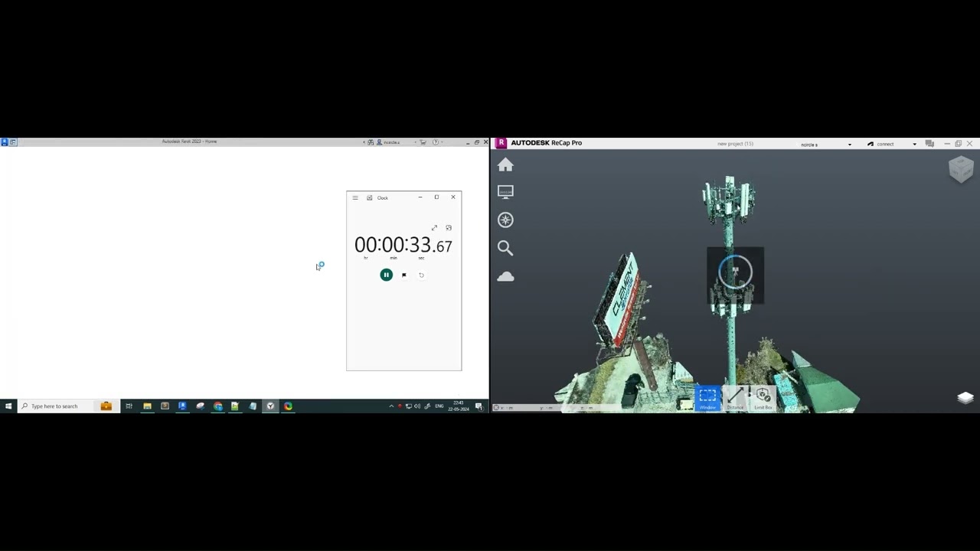Open Revit search binoculars icon
This screenshot has height=551, width=980.
(x=371, y=142)
